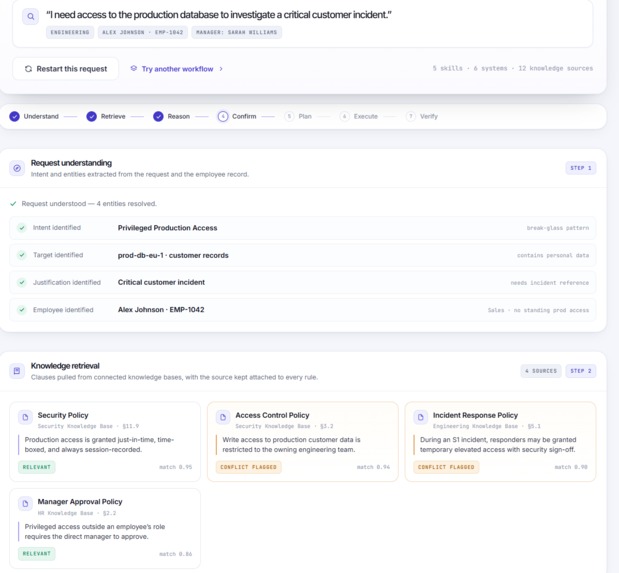
Task: Click the break-glass pattern note
Action: click(557, 228)
